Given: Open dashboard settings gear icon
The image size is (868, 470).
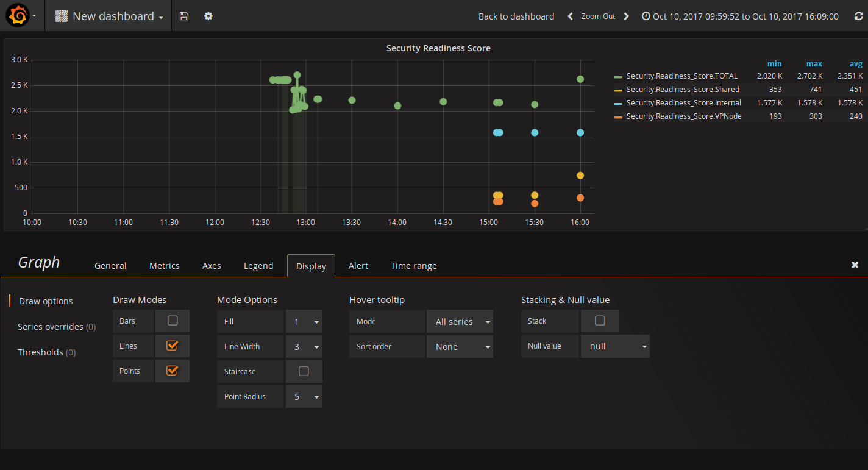Looking at the screenshot, I should coord(208,16).
